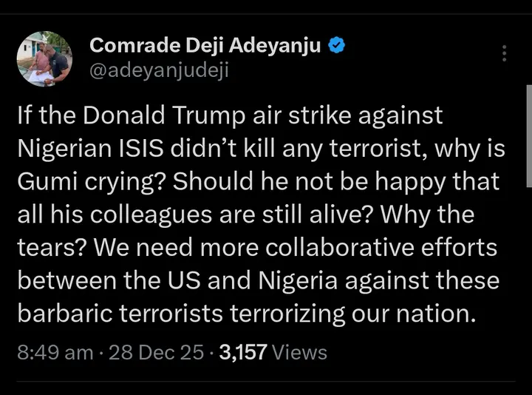Open Comrade Deji Adeyanju's profile picture
Screen dimensions: 532x395
pyautogui.click(x=44, y=58)
